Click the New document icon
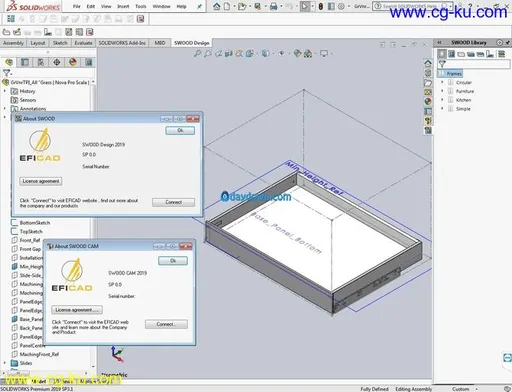 (x=227, y=6)
